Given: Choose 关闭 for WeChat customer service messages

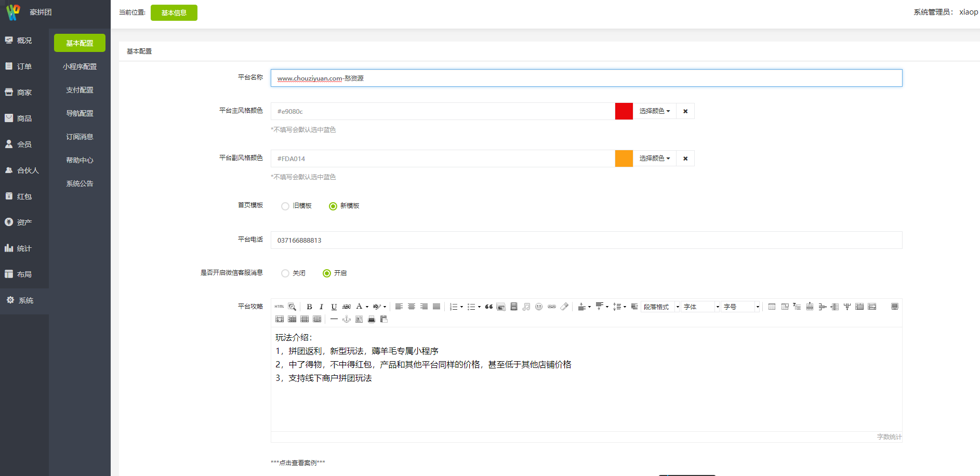Looking at the screenshot, I should (x=285, y=273).
